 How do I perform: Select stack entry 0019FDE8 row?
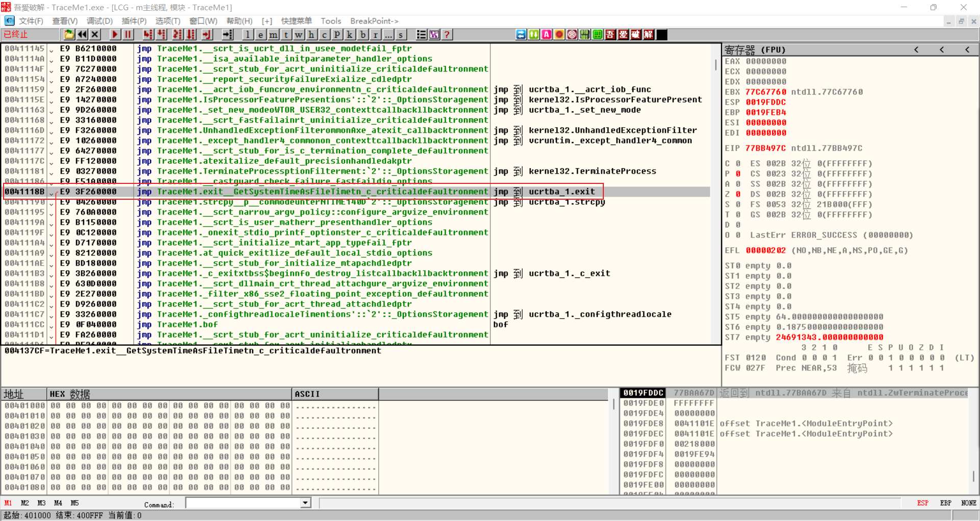click(x=794, y=423)
